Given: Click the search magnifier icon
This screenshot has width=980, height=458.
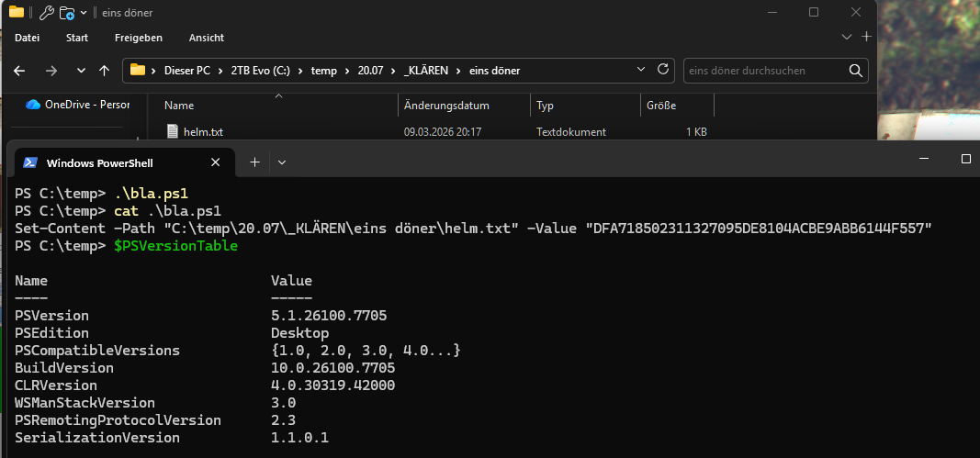Looking at the screenshot, I should pyautogui.click(x=856, y=71).
